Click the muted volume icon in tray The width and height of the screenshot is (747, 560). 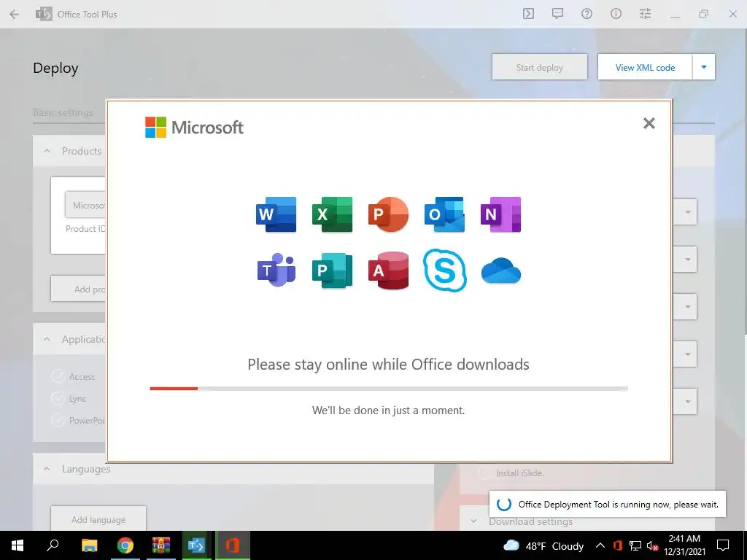click(x=653, y=545)
